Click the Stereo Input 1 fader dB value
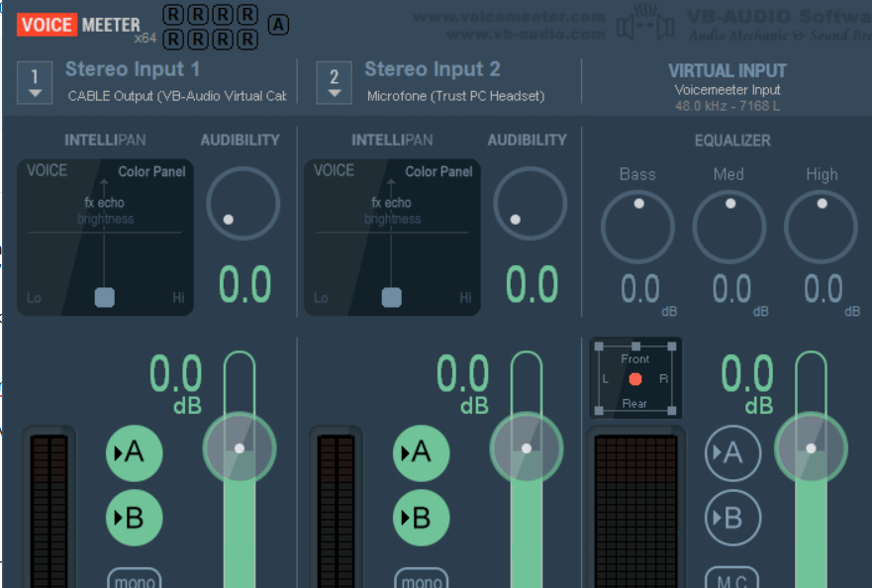Viewport: 872px width, 588px height. 176,384
